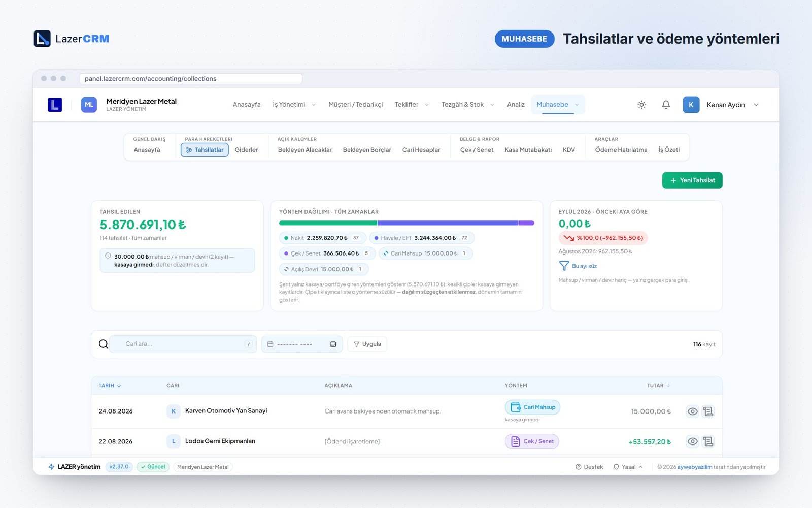This screenshot has width=812, height=508.
Task: Expand Muhasebe menu
Action: point(558,105)
